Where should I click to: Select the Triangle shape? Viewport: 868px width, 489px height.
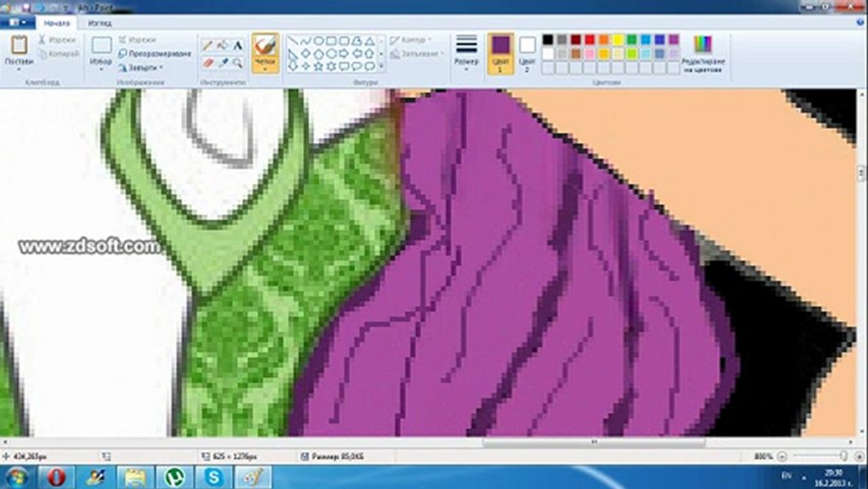point(370,41)
